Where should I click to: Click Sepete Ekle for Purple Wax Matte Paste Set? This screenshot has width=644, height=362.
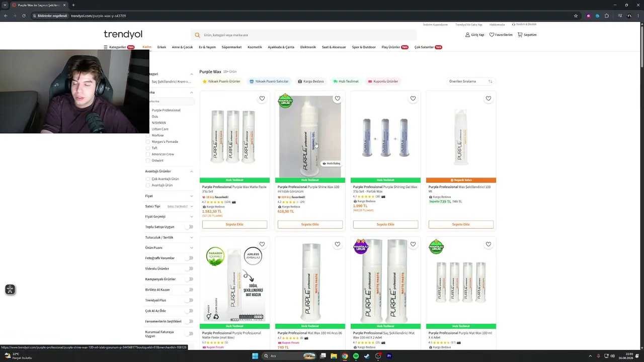(x=234, y=224)
